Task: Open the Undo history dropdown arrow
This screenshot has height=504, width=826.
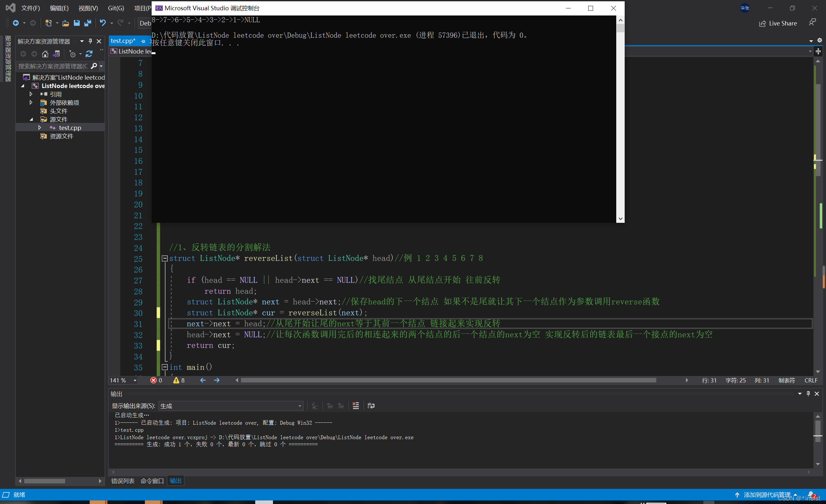Action: click(112, 23)
